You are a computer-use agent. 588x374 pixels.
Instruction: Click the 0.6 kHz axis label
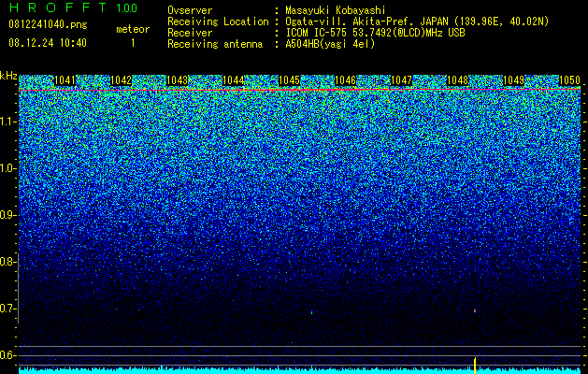7,355
